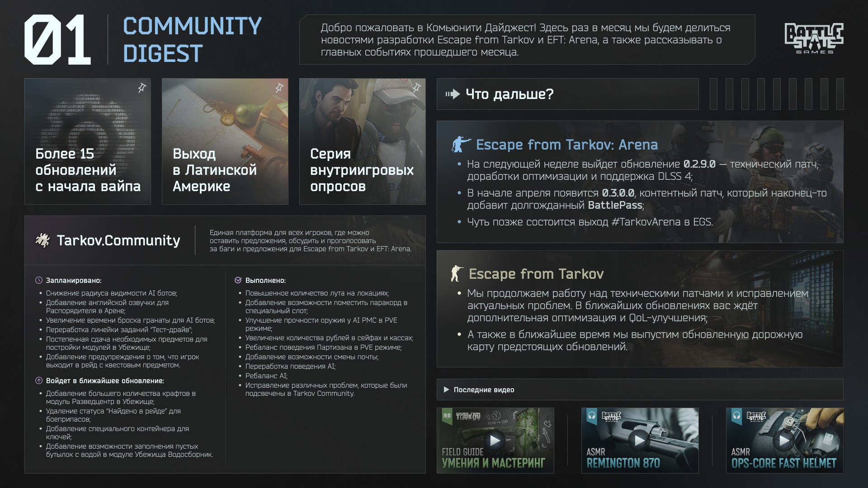The image size is (868, 488).
Task: Click the clock icon next to Запланировано
Action: pos(39,280)
